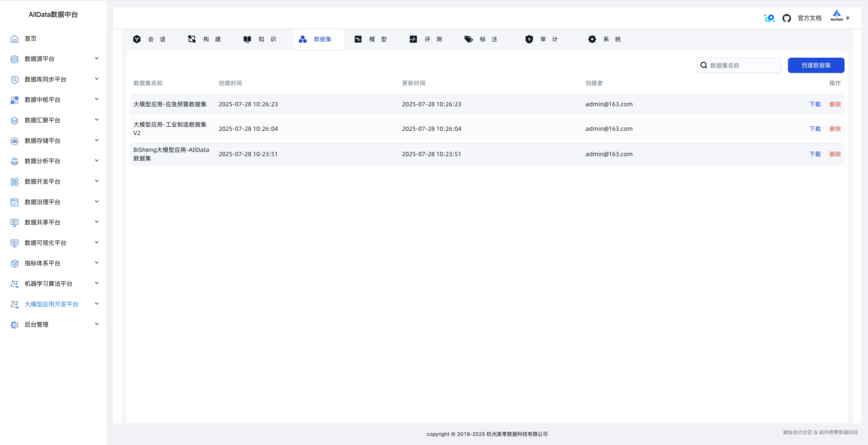Click the home icon in the sidebar
This screenshot has height=445, width=868.
[x=15, y=39]
